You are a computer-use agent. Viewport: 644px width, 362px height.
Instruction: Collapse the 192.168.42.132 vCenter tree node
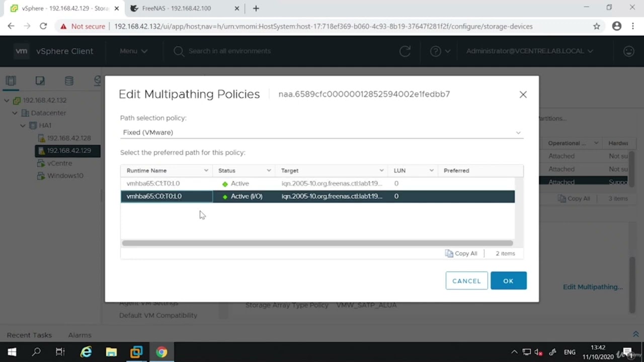[x=7, y=101]
